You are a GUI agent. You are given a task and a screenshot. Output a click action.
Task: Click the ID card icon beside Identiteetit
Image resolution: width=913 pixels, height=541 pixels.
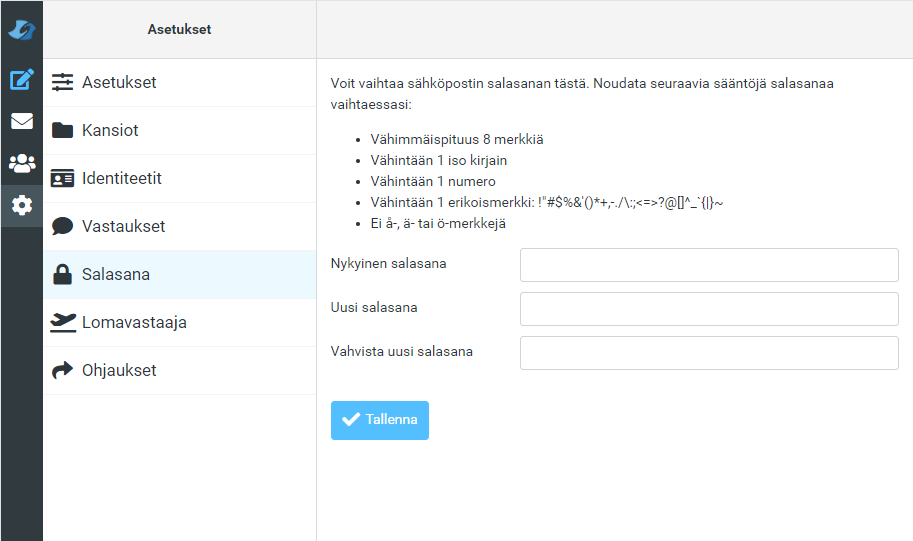point(62,178)
